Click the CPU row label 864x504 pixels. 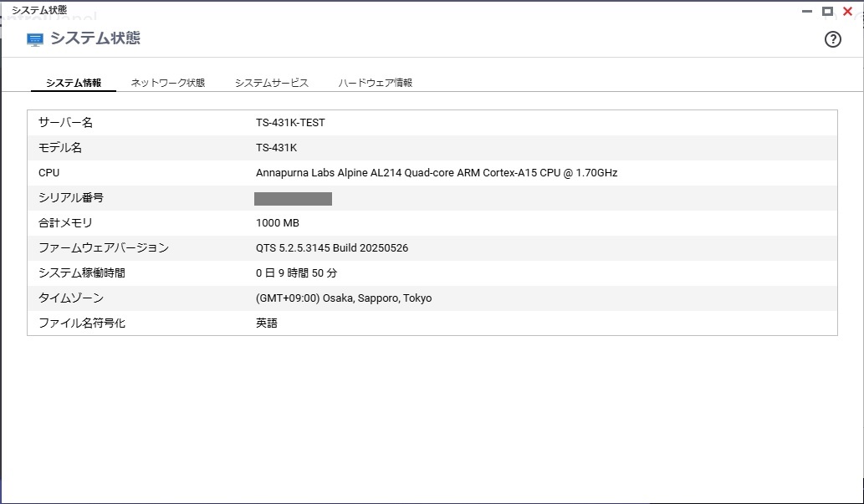[49, 172]
